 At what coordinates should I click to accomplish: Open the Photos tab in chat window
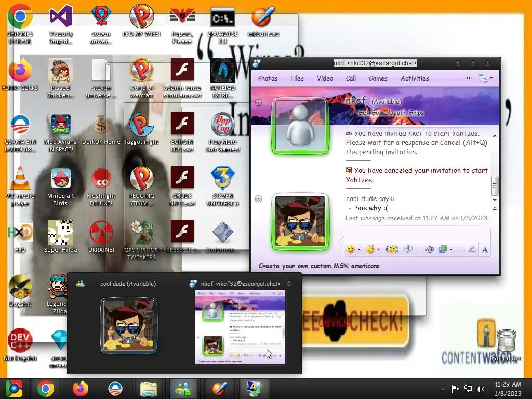click(268, 78)
